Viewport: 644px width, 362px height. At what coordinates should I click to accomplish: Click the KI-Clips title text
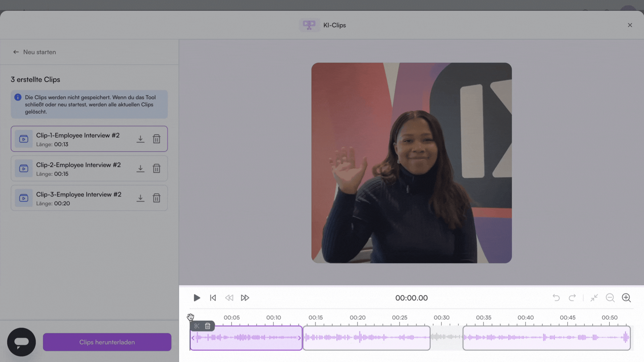[x=334, y=25]
